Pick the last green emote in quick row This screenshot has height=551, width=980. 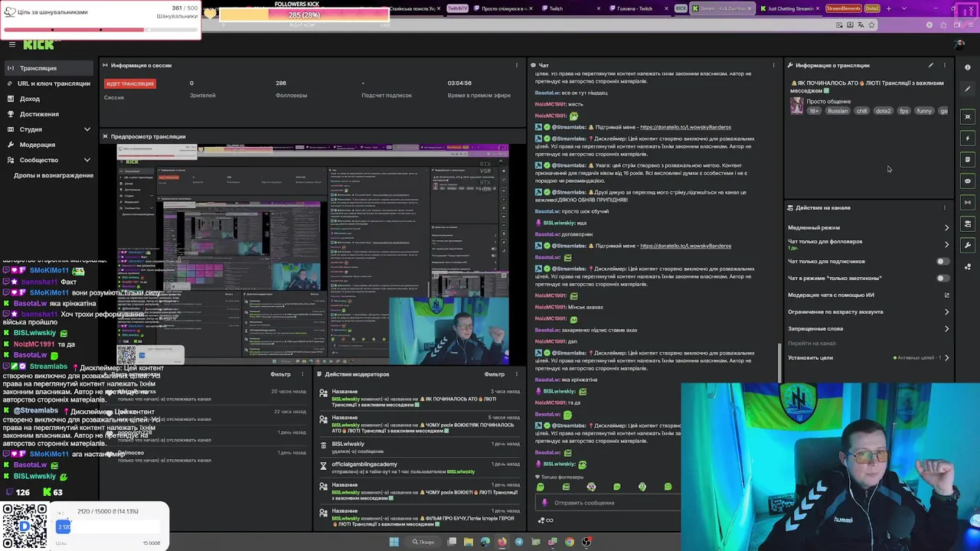click(668, 487)
